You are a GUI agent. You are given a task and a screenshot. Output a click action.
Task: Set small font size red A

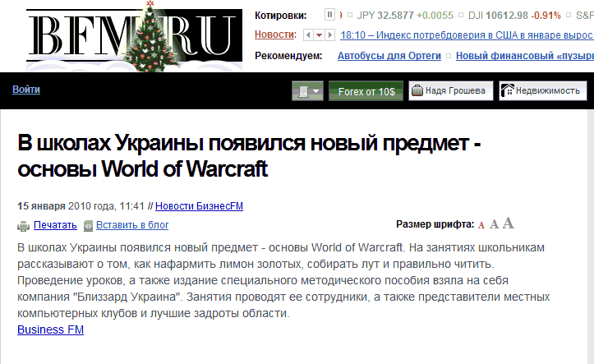tap(481, 225)
